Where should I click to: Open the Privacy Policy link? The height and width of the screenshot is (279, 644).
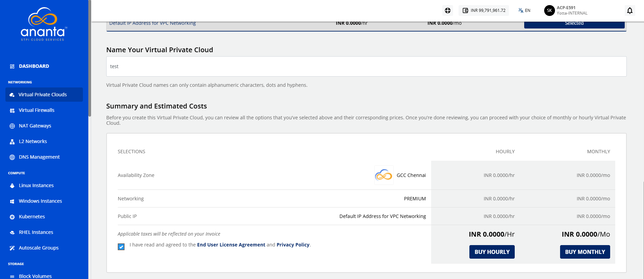pyautogui.click(x=293, y=245)
